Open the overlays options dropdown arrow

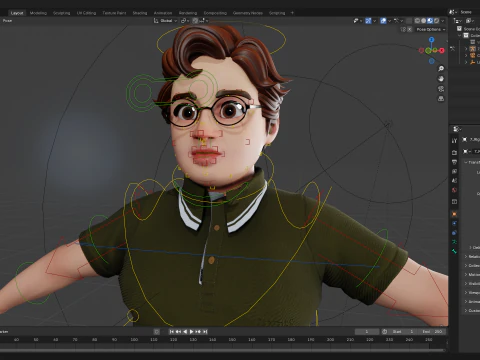pyautogui.click(x=389, y=21)
